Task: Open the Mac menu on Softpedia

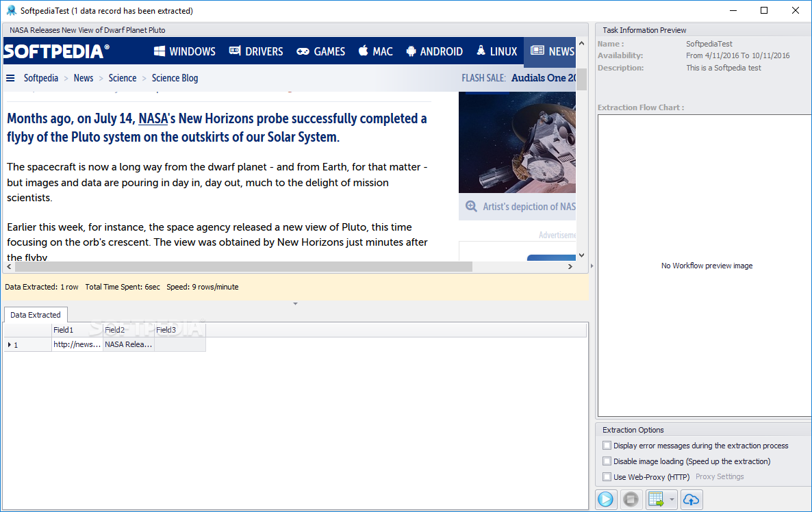Action: 376,51
